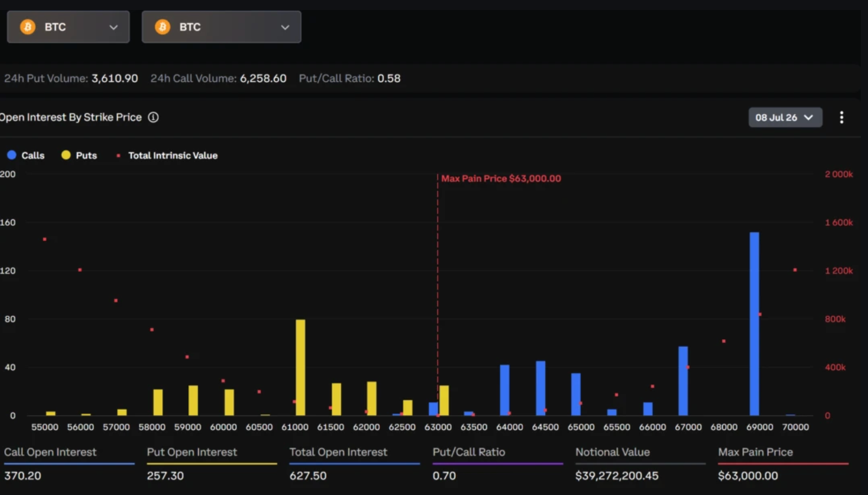868x495 pixels.
Task: Open the three-dot chart options menu
Action: pyautogui.click(x=842, y=118)
